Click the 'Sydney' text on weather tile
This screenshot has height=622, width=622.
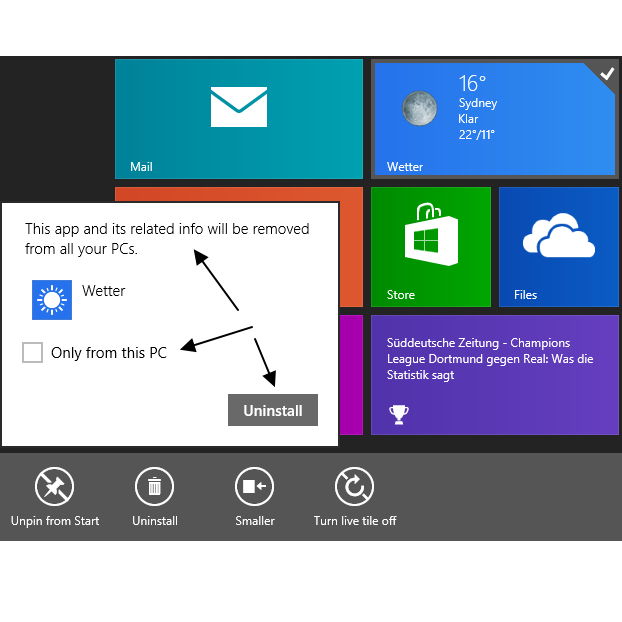click(478, 103)
